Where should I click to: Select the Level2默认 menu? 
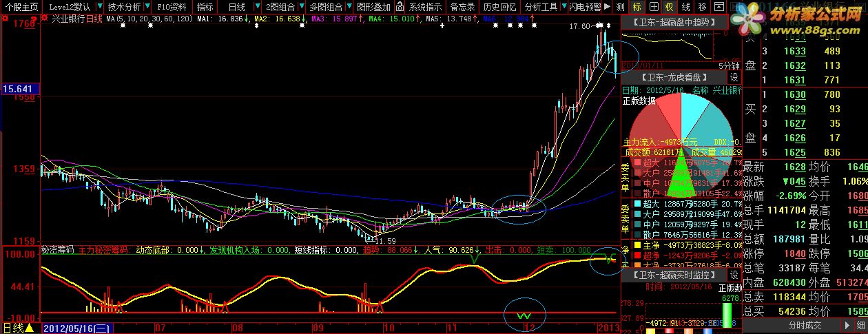click(x=70, y=7)
